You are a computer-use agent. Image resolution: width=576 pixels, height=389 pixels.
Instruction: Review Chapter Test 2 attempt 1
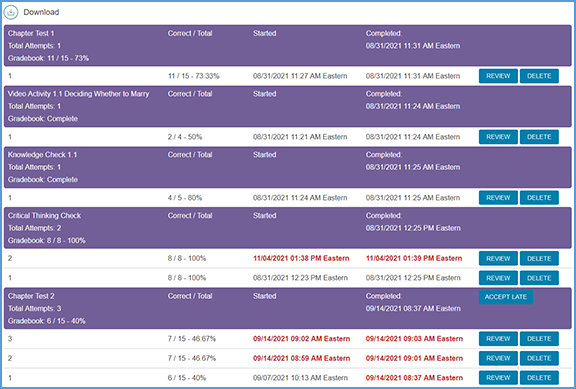pyautogui.click(x=498, y=378)
